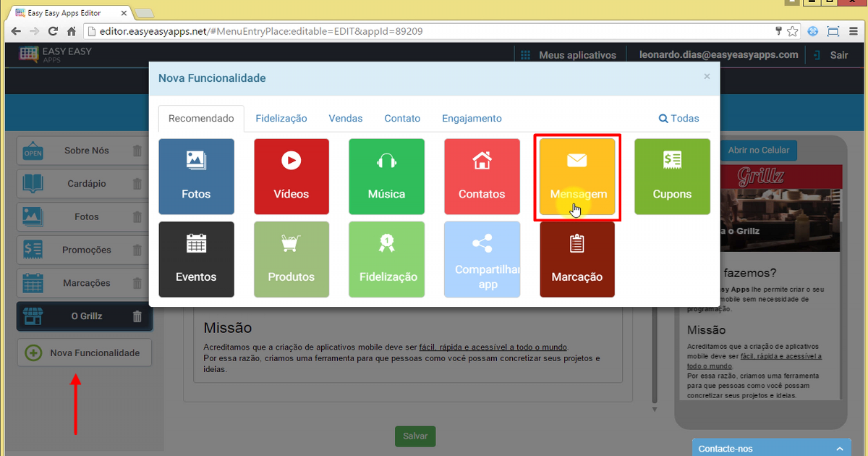Select the Vídeos feature tile

pos(292,176)
